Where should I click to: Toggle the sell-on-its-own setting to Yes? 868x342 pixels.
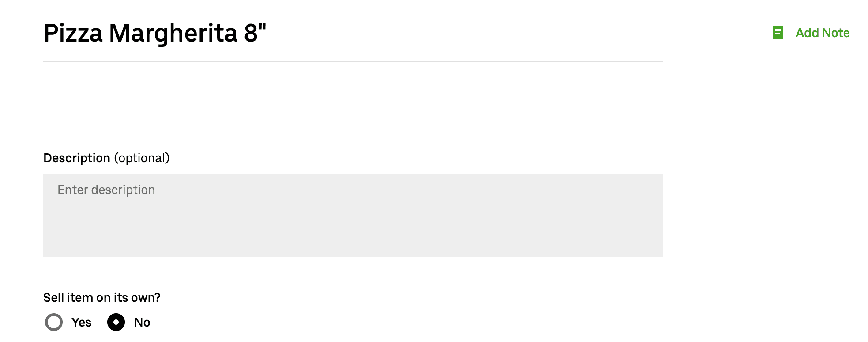[x=54, y=322]
